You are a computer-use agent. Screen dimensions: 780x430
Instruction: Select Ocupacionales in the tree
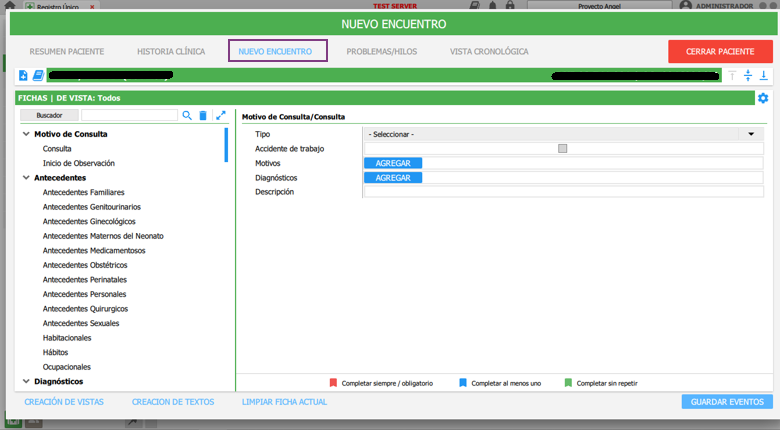67,367
